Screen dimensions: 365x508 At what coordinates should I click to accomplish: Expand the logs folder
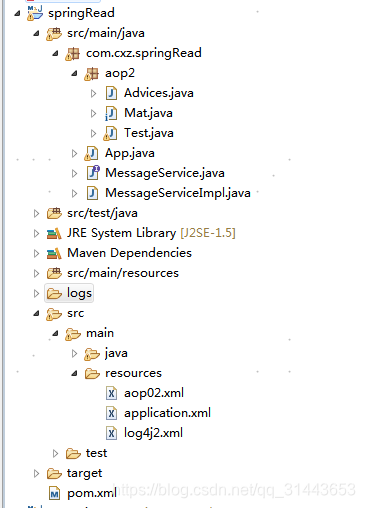pos(36,293)
